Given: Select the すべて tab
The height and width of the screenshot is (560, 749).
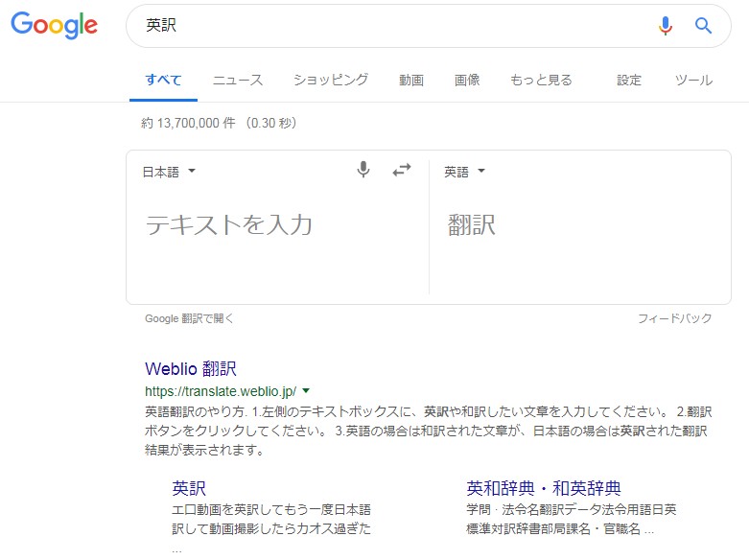Looking at the screenshot, I should [163, 80].
